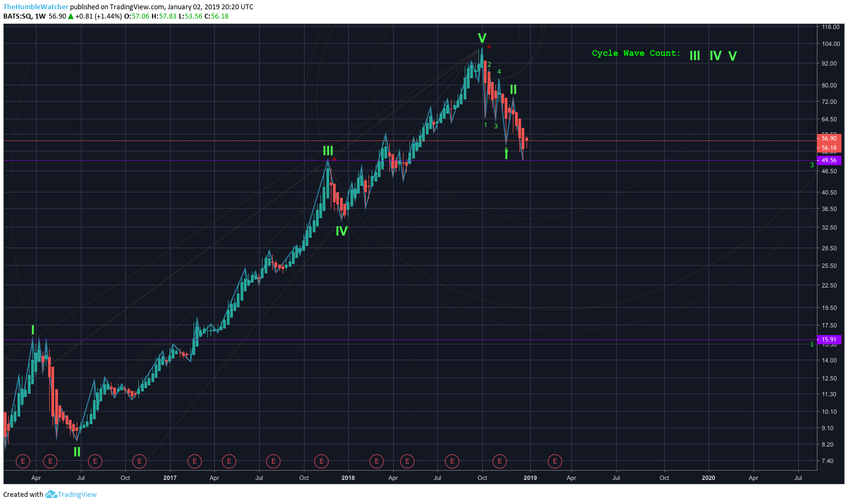Click the earnings E marker between Oct 2018 and 2019

[x=499, y=461]
